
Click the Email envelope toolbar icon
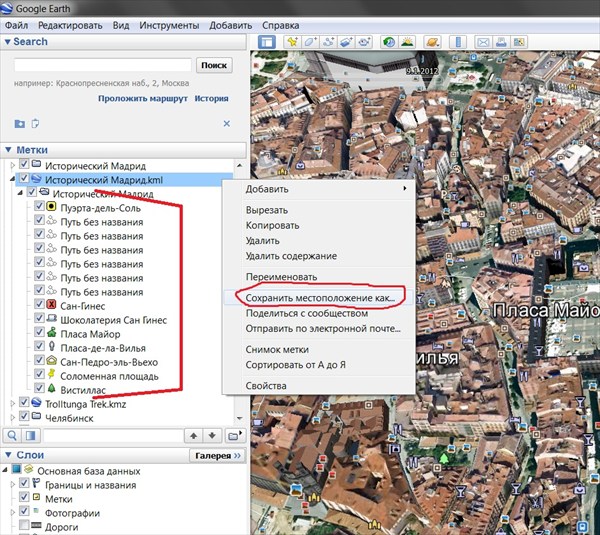coord(483,42)
